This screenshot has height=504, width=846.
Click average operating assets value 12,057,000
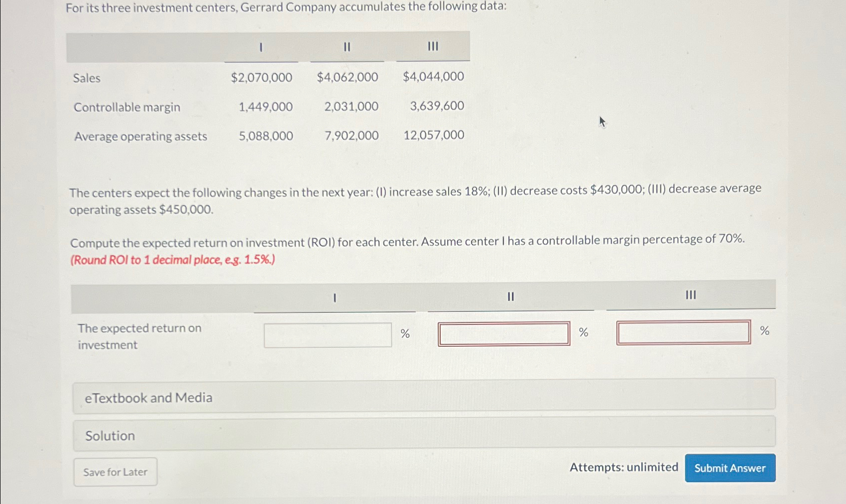[x=434, y=135]
